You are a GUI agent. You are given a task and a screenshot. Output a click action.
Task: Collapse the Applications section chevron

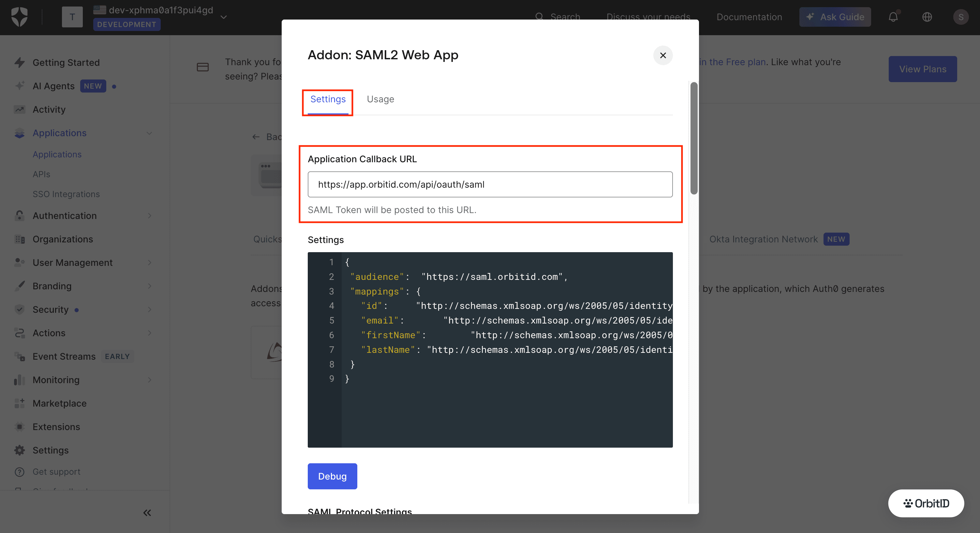(x=150, y=133)
